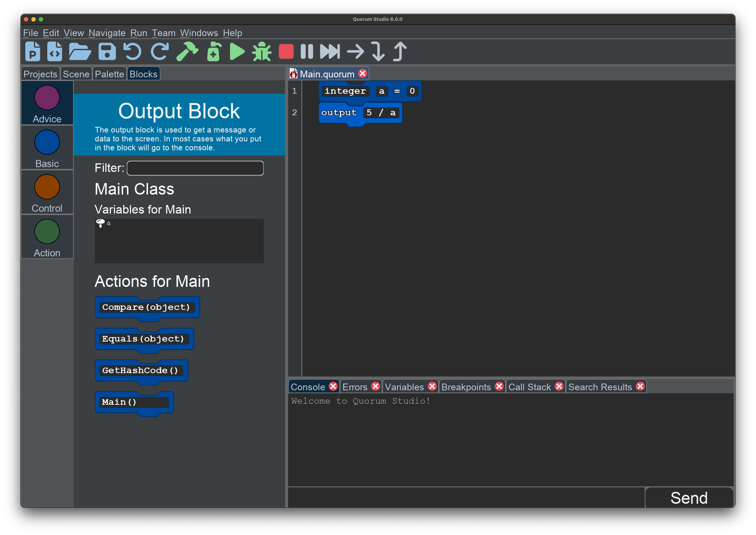Undo the last change
This screenshot has height=535, width=756.
coord(132,51)
